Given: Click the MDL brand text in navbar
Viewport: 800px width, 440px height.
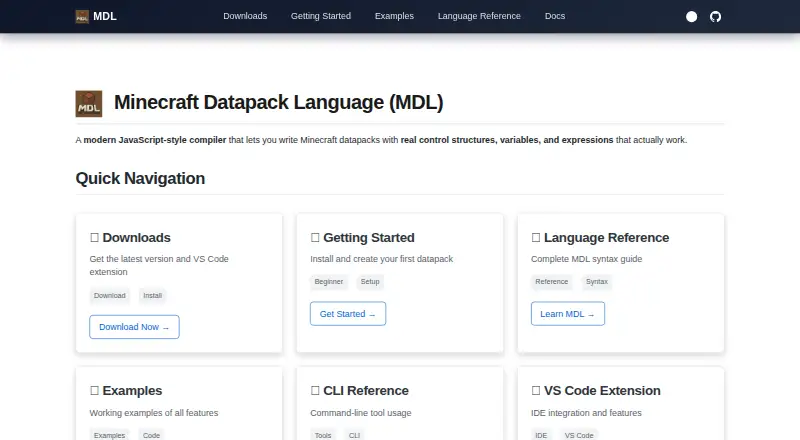Looking at the screenshot, I should [105, 16].
